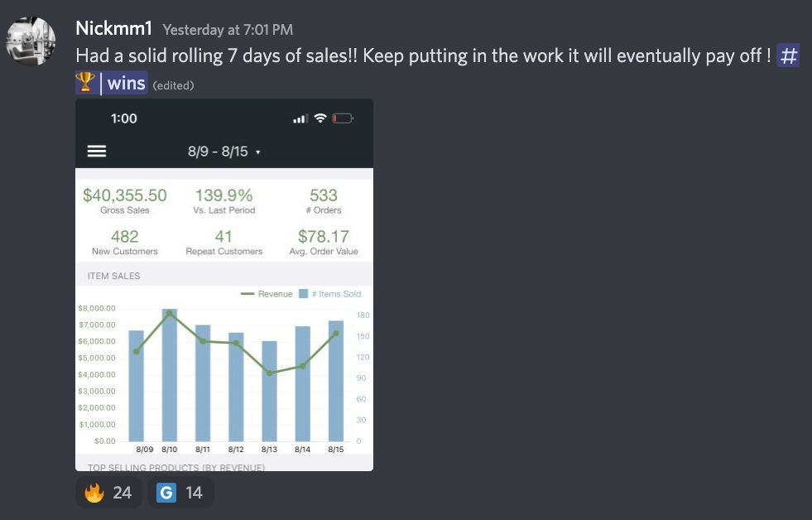Viewport: 812px width, 520px height.
Task: Click the trophy emoji in the channel tag
Action: pyautogui.click(x=85, y=82)
